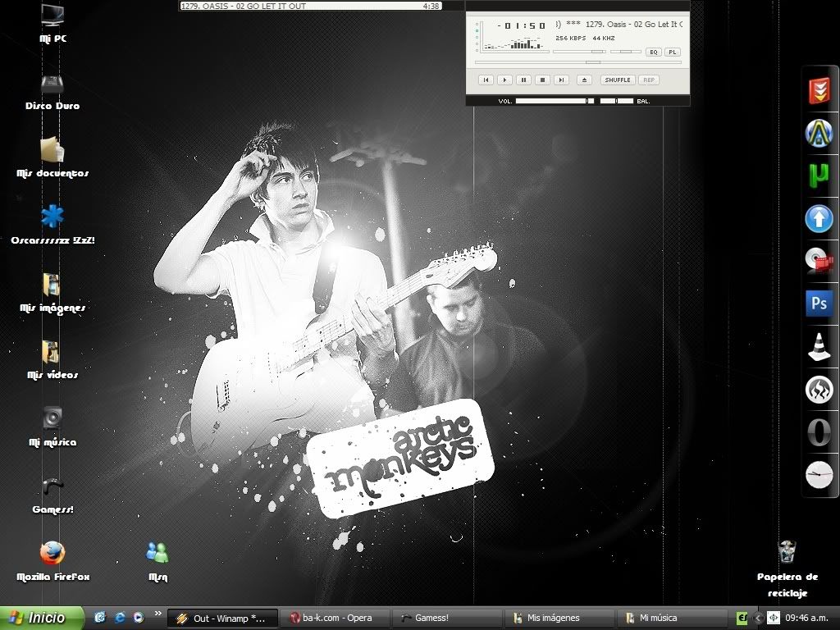Expand hidden system tray icons
Image resolution: width=840 pixels, height=630 pixels.
click(757, 619)
